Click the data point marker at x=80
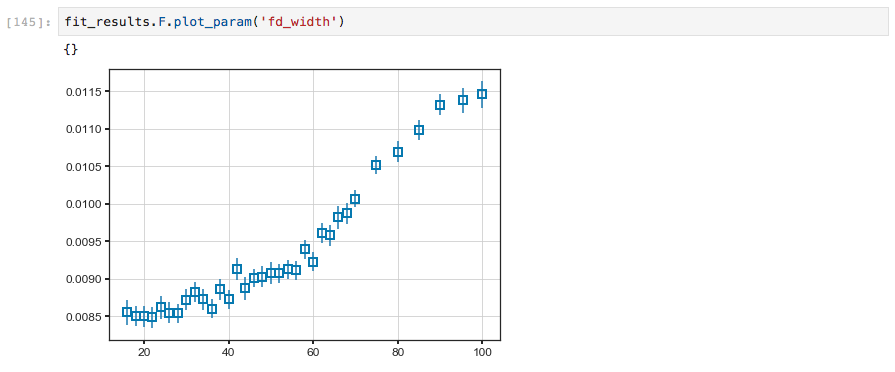Image resolution: width=895 pixels, height=372 pixels. click(x=398, y=152)
